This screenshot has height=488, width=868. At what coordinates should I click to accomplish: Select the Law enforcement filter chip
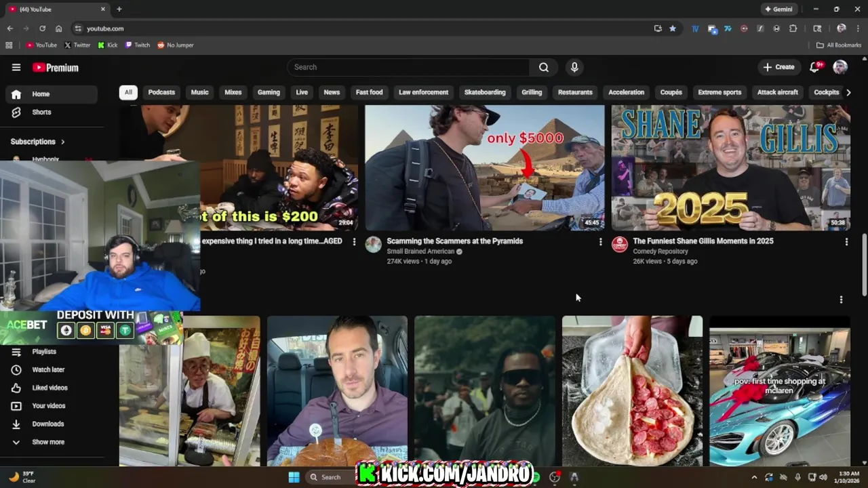[423, 92]
